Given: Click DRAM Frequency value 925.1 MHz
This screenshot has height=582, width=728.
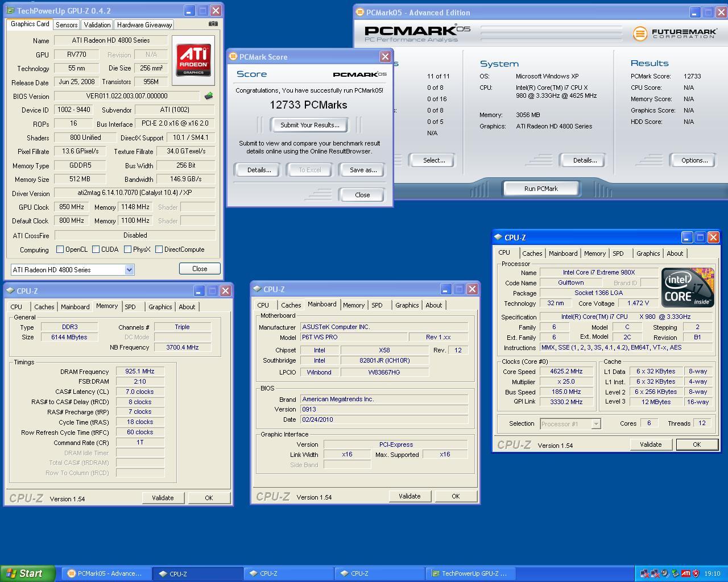Looking at the screenshot, I should click(x=140, y=372).
